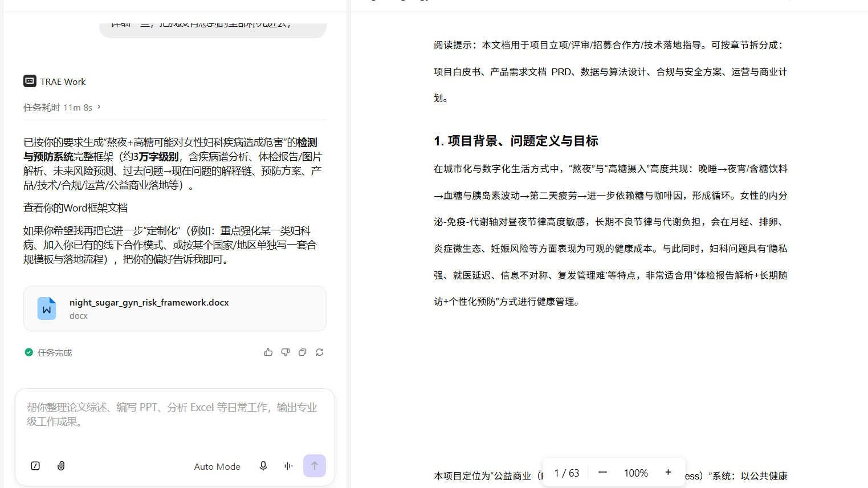868x488 pixels.
Task: Click the '任务完成' status text
Action: 55,353
